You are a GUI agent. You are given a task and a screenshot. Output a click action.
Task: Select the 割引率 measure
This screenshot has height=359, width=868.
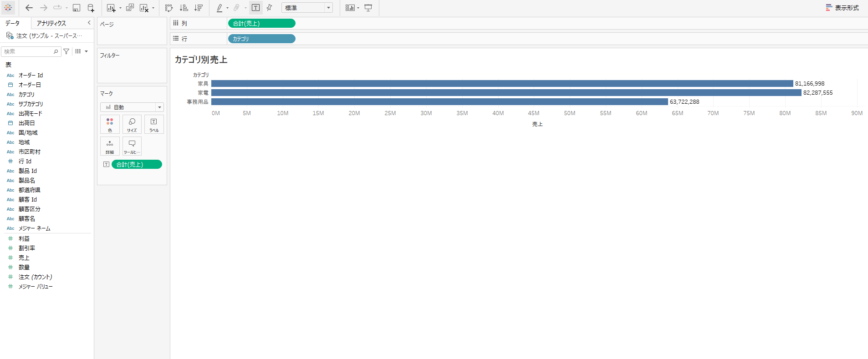26,248
